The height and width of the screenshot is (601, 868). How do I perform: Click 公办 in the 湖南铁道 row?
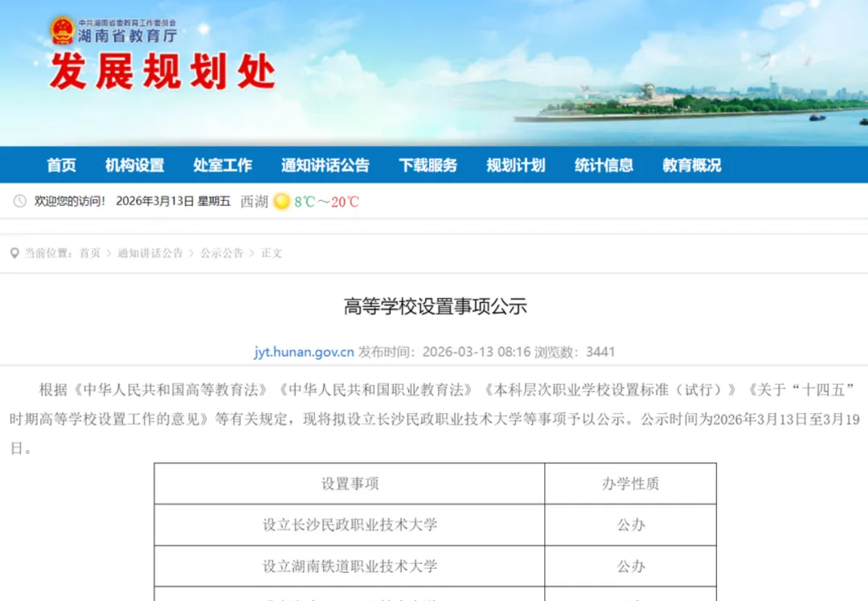[631, 566]
